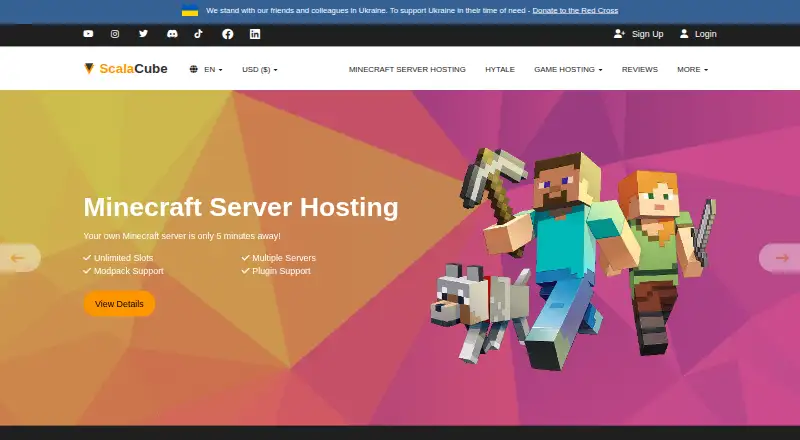800x440 pixels.
Task: Go to previous slide with left arrow
Action: pos(18,258)
